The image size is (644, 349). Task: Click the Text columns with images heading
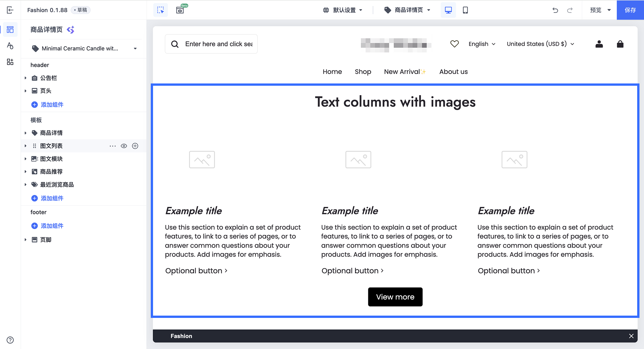coord(395,102)
